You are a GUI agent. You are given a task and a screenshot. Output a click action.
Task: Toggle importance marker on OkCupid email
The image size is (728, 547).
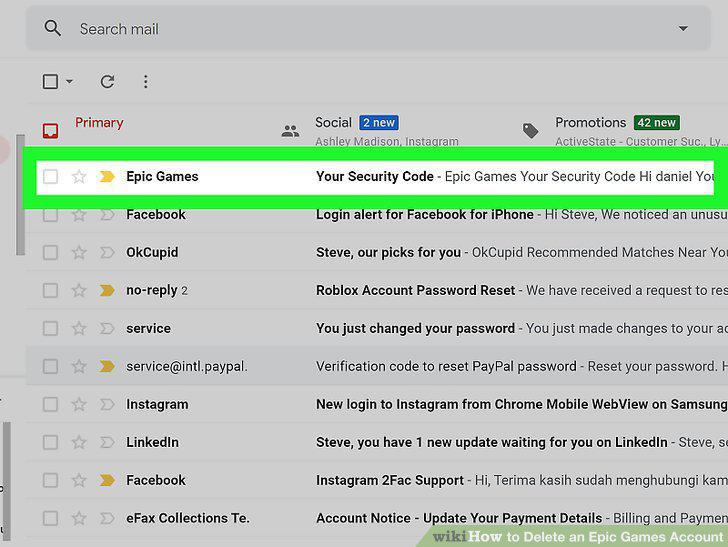pos(107,253)
